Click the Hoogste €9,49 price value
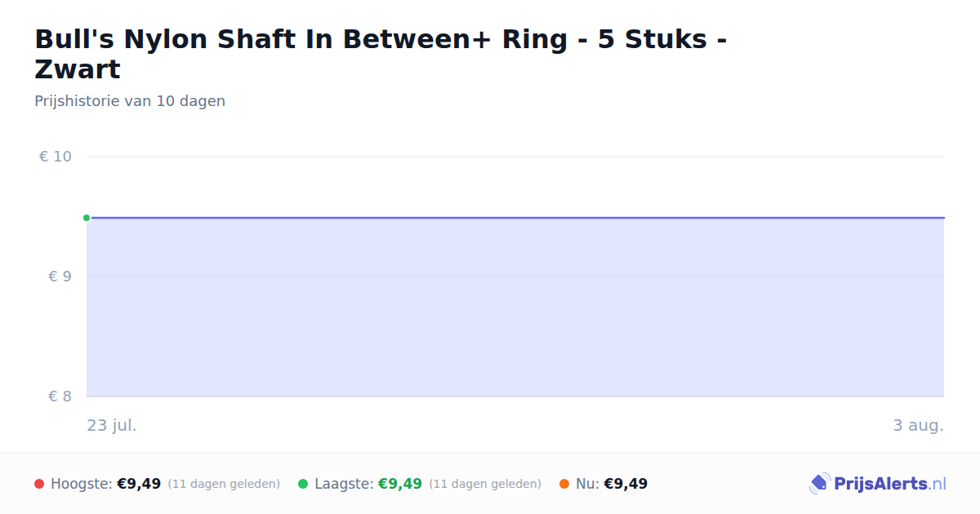Screen dimensions: 980x514 pyautogui.click(x=139, y=484)
